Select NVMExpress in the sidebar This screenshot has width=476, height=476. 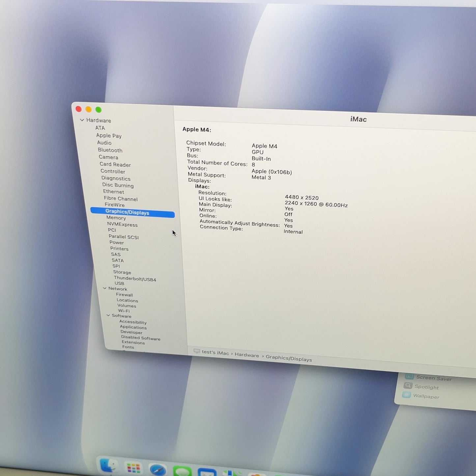[x=122, y=224]
